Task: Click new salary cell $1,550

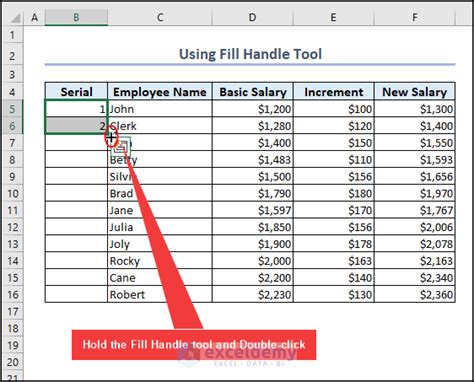Action: (x=415, y=143)
